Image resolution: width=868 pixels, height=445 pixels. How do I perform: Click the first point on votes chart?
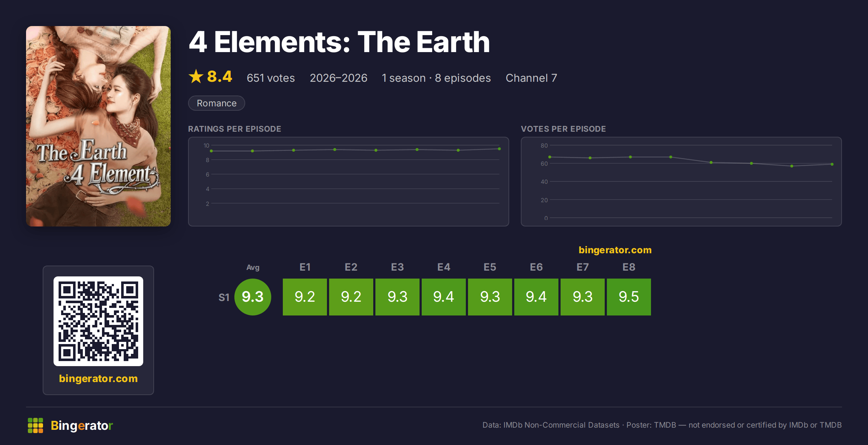point(550,157)
